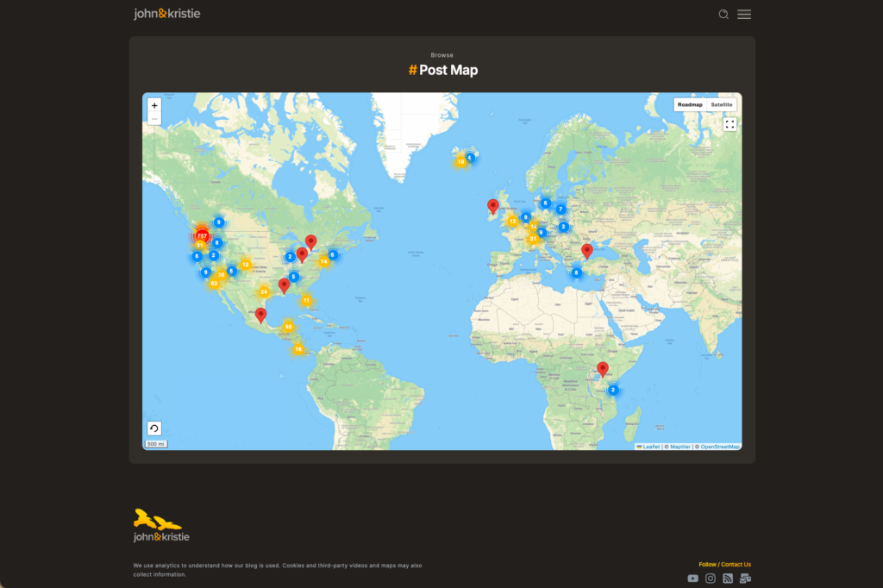Toggle fullscreen map view
The width and height of the screenshot is (883, 588).
(x=730, y=124)
